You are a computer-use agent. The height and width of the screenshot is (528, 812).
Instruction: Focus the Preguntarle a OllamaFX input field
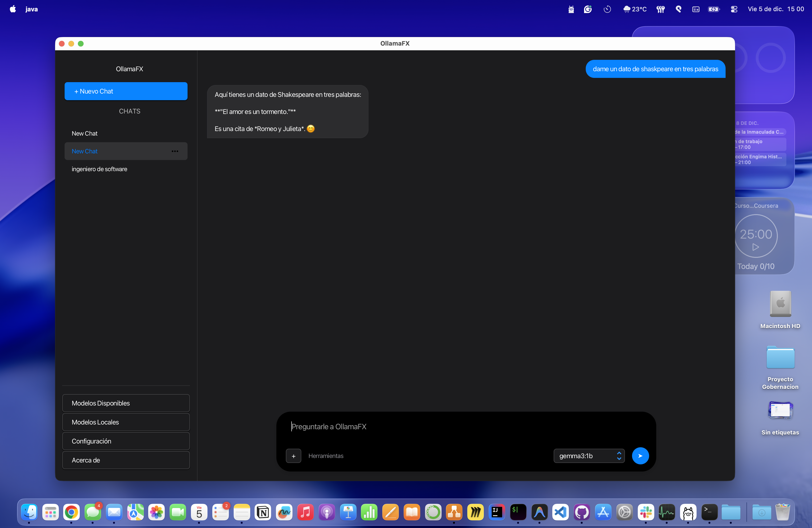pyautogui.click(x=466, y=427)
